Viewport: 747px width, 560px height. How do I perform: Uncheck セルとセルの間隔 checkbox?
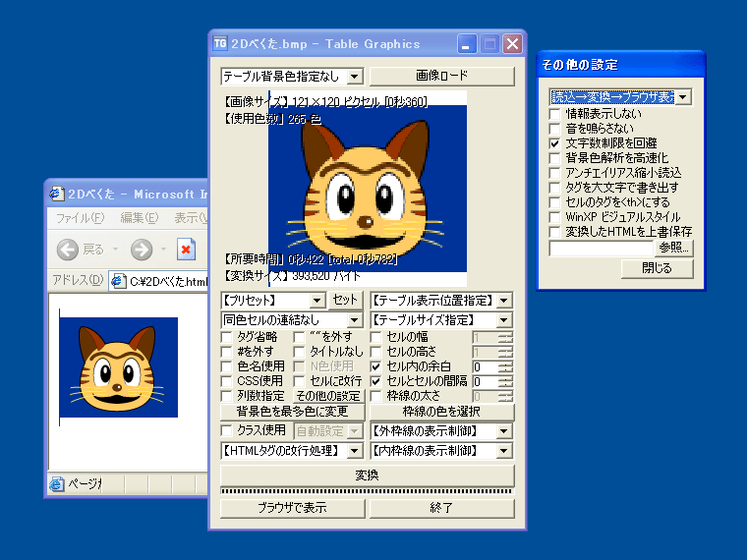point(376,381)
